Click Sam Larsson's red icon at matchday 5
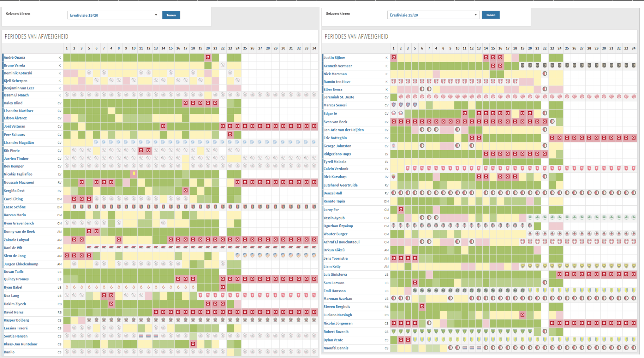 (x=415, y=283)
